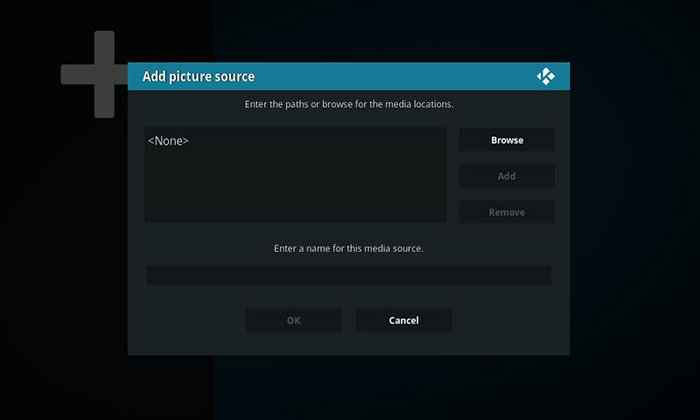Viewport: 700px width, 420px height.
Task: Click 'Enter the paths or browse' instruction text
Action: (349, 104)
